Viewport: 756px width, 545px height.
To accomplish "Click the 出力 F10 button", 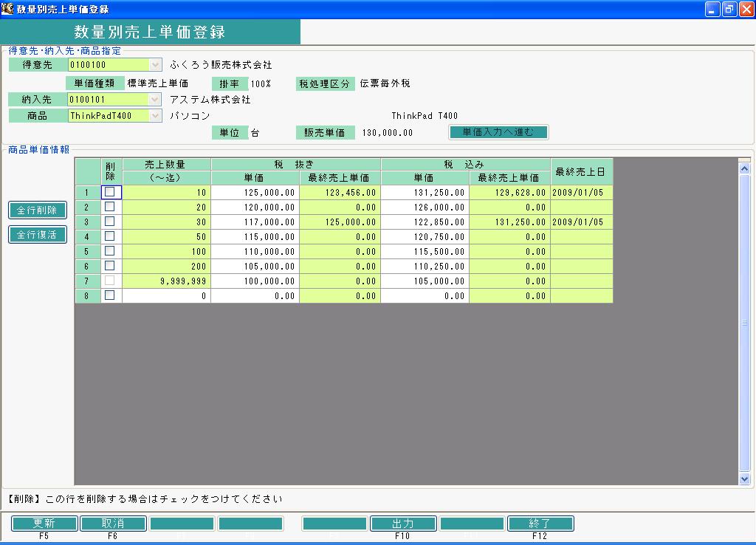I will click(x=403, y=524).
